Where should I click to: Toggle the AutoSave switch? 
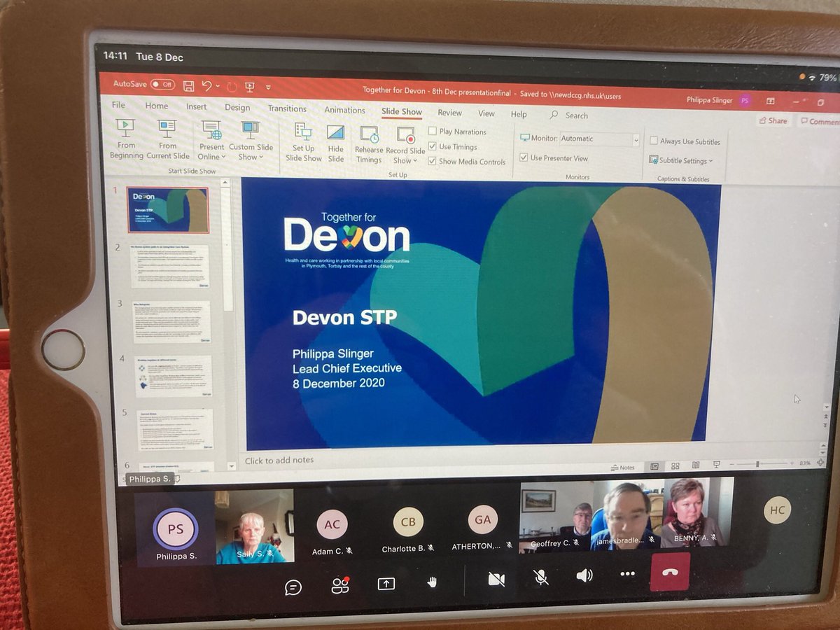point(162,84)
